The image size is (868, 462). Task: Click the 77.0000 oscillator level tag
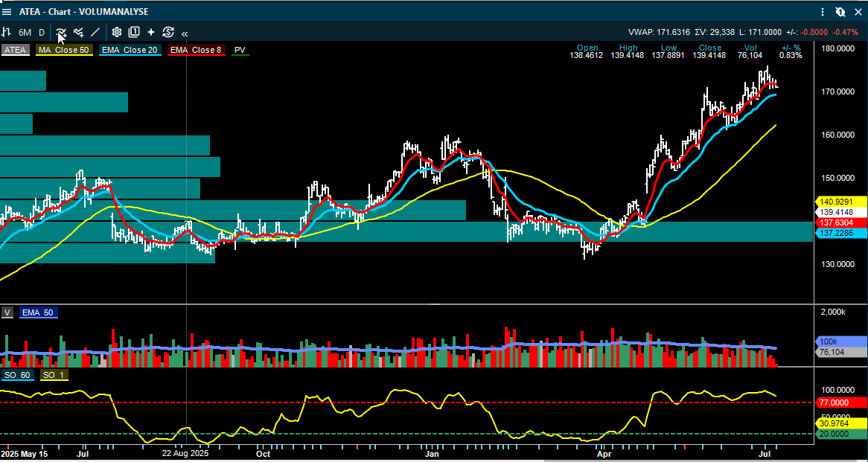[x=841, y=402]
